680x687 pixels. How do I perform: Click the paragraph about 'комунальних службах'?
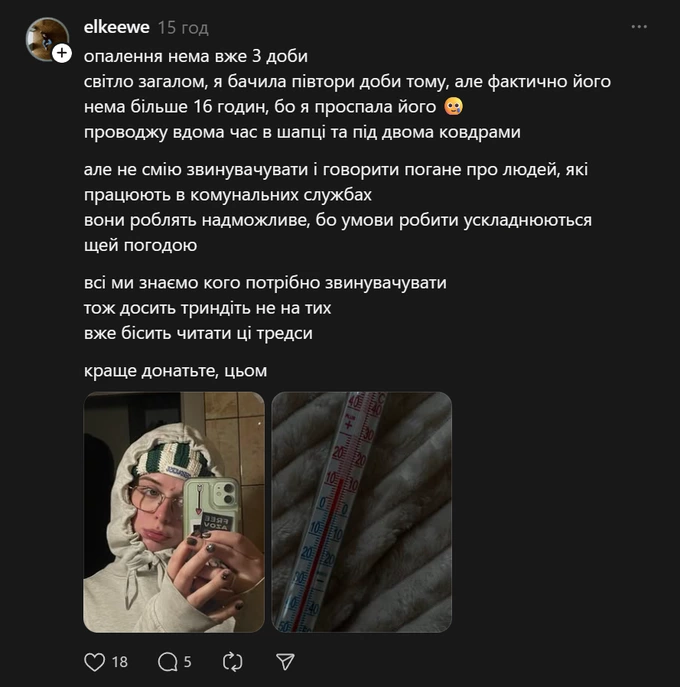point(338,207)
